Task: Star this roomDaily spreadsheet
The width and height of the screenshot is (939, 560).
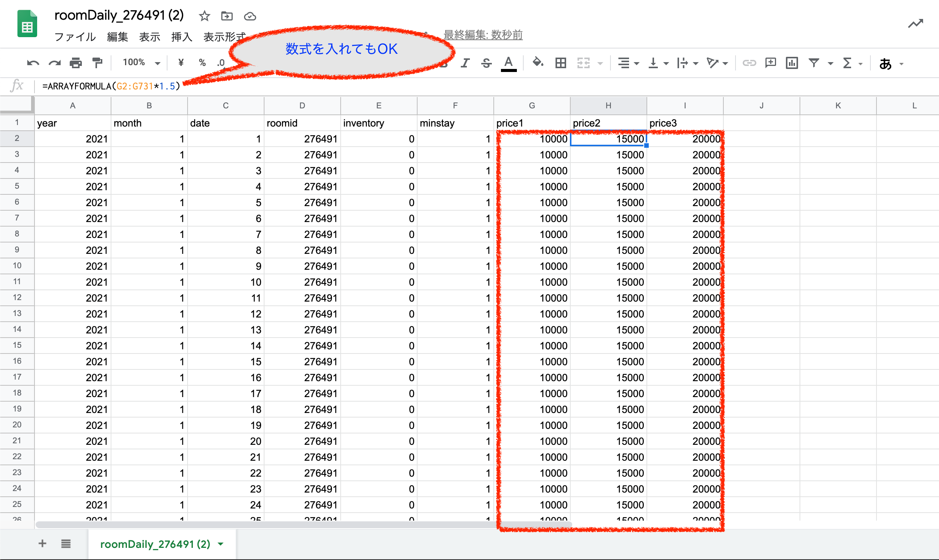Action: tap(204, 16)
